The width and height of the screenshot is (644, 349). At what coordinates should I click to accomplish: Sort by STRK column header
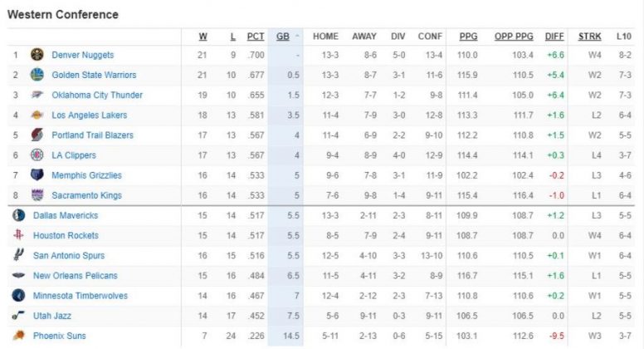tap(590, 37)
